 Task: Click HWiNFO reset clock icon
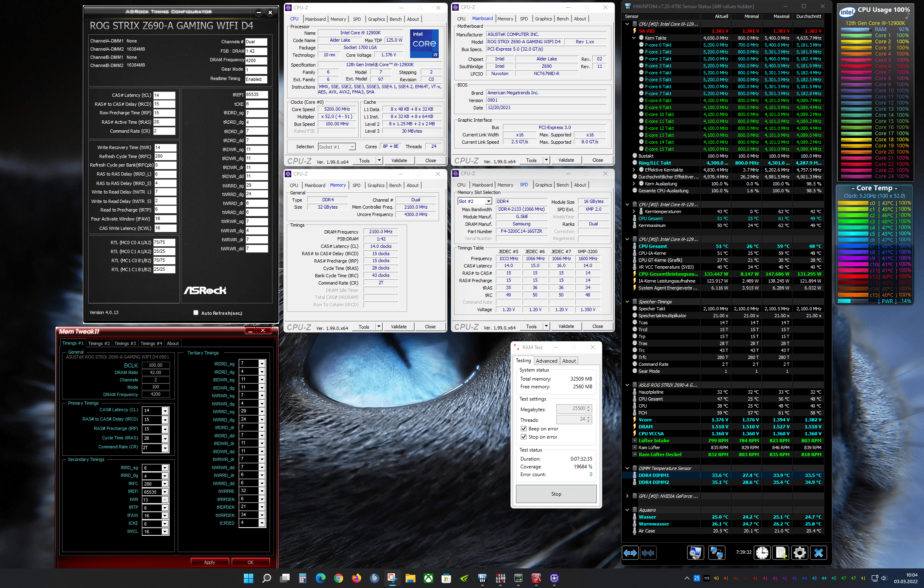(x=762, y=553)
